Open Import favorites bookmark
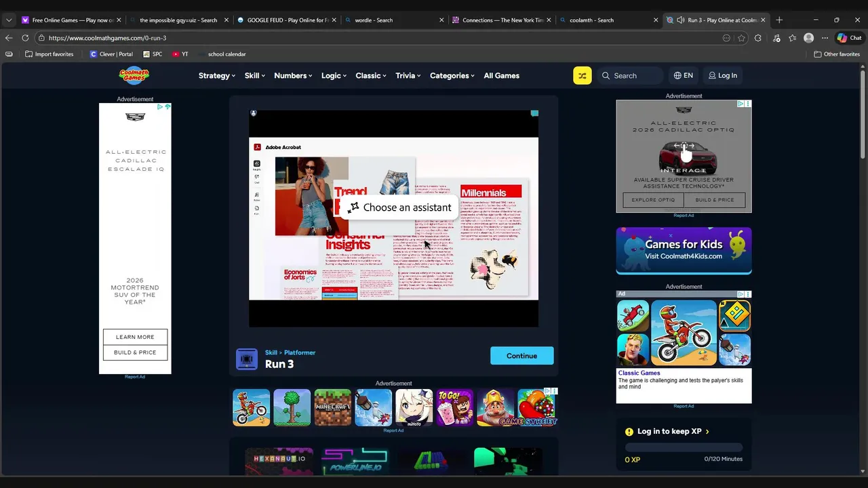 (x=49, y=54)
